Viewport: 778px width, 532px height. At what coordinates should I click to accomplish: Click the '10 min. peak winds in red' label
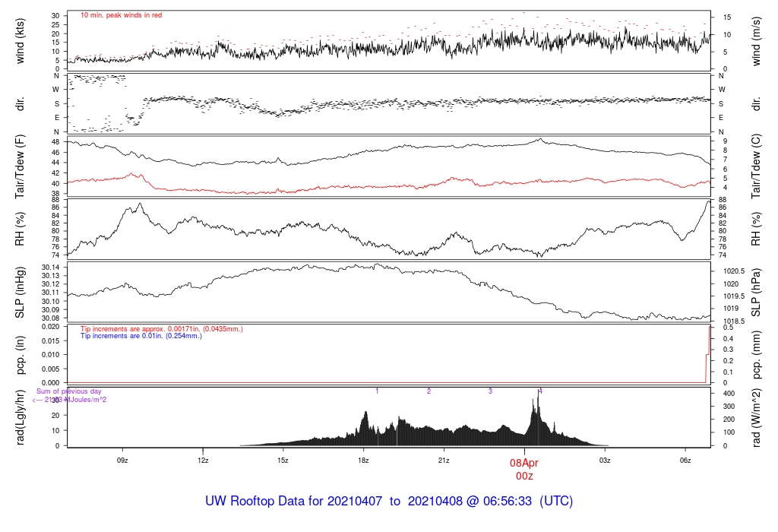pos(121,15)
